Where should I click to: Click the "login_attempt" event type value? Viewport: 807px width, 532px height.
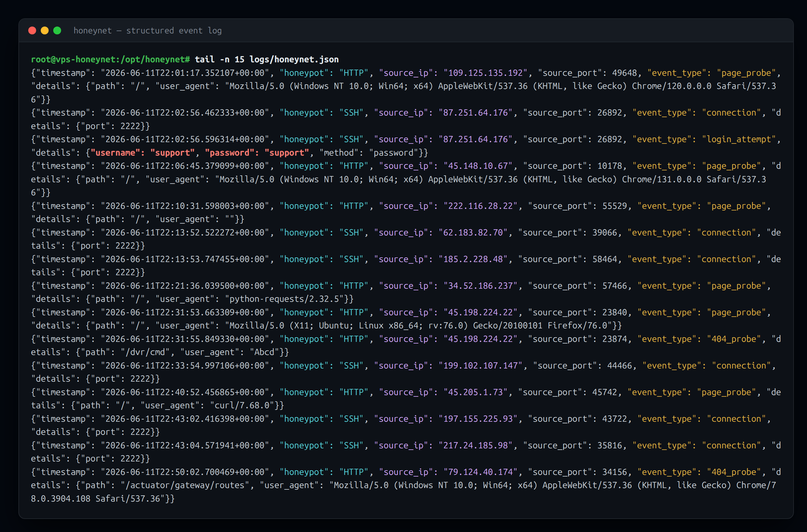739,140
